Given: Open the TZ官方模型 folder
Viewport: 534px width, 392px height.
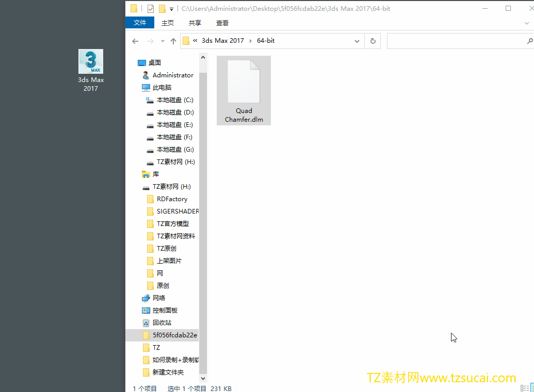Looking at the screenshot, I should tap(173, 224).
